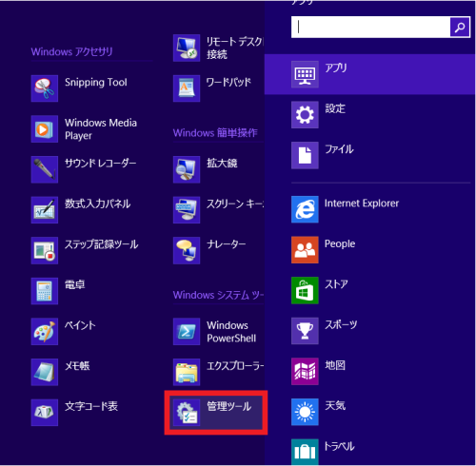Open トラベル suitcase tile
This screenshot has width=476, height=466.
click(x=305, y=452)
